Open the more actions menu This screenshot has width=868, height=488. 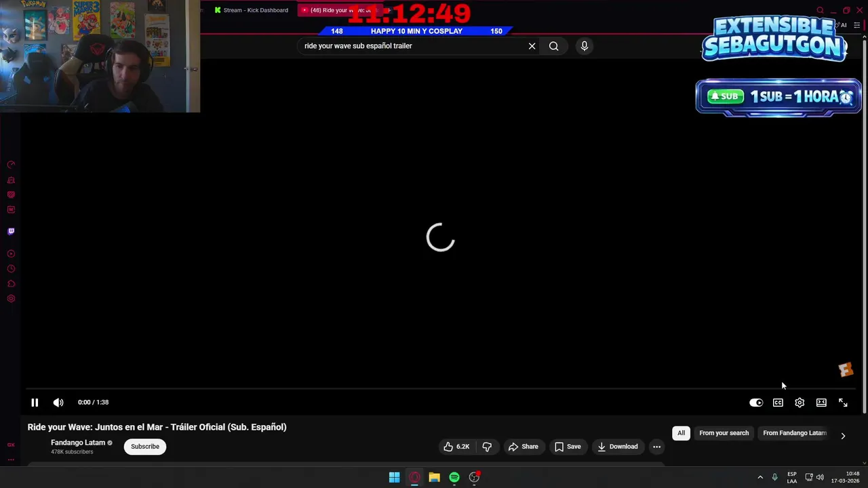[x=656, y=447]
